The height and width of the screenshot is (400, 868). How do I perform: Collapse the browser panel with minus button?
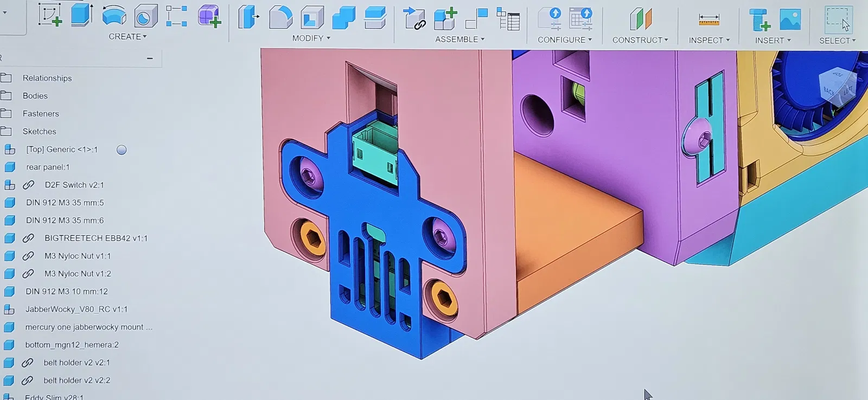(x=150, y=58)
